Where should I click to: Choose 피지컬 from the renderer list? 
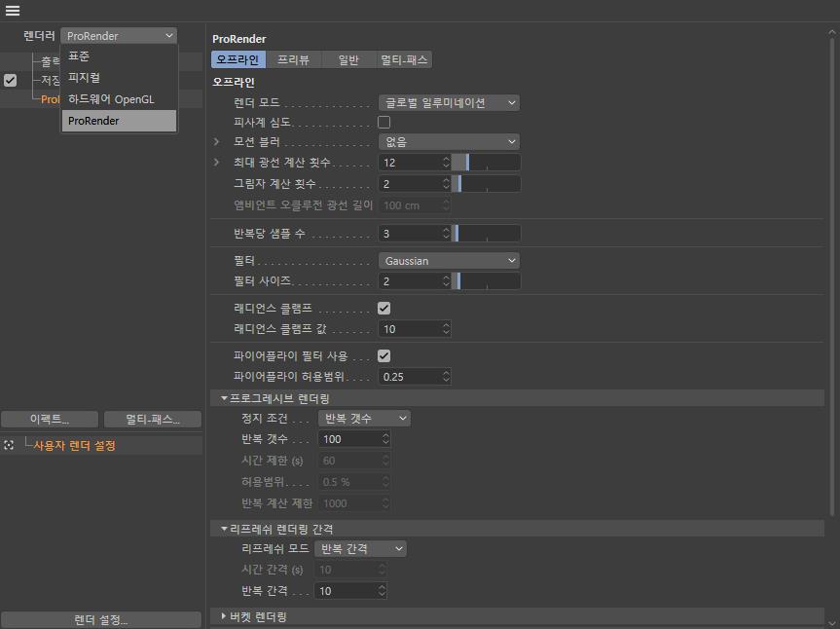[x=119, y=78]
